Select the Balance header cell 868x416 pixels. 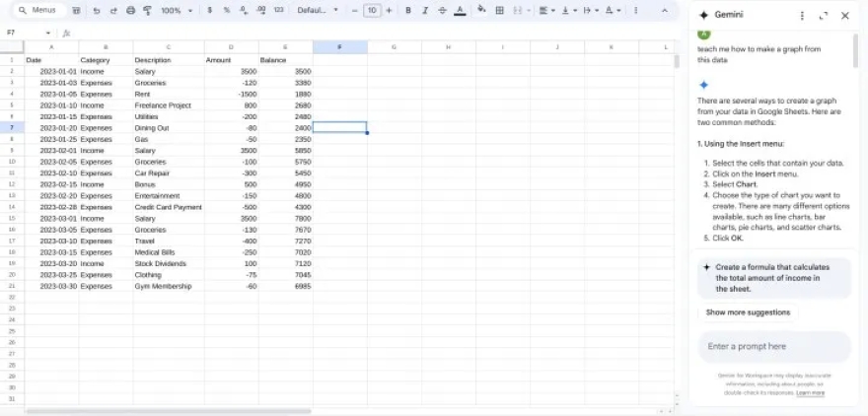(286, 60)
